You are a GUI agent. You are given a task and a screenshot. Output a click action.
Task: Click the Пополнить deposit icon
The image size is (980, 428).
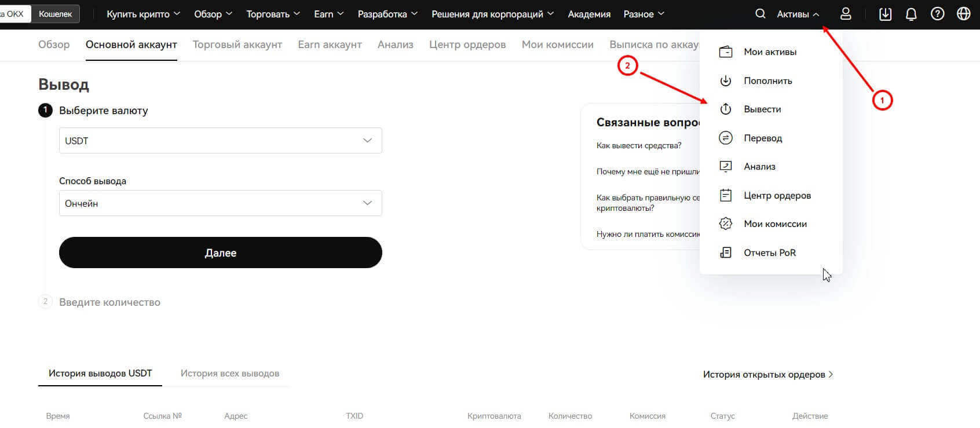(726, 81)
